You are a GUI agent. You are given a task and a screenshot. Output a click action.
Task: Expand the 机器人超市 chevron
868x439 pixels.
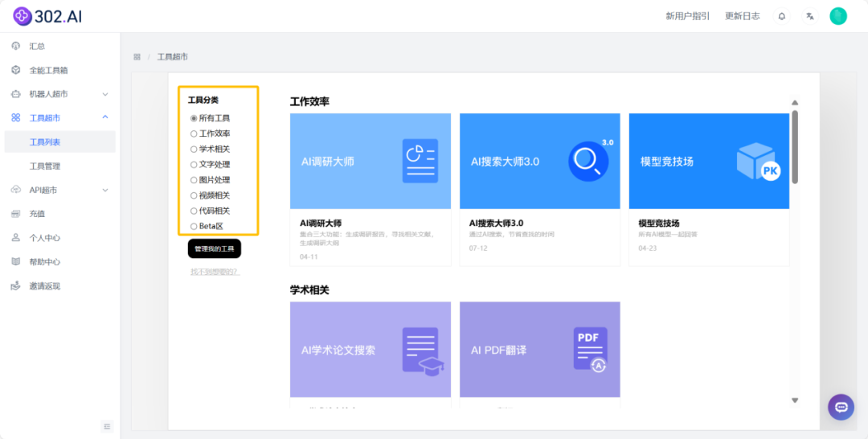point(105,94)
